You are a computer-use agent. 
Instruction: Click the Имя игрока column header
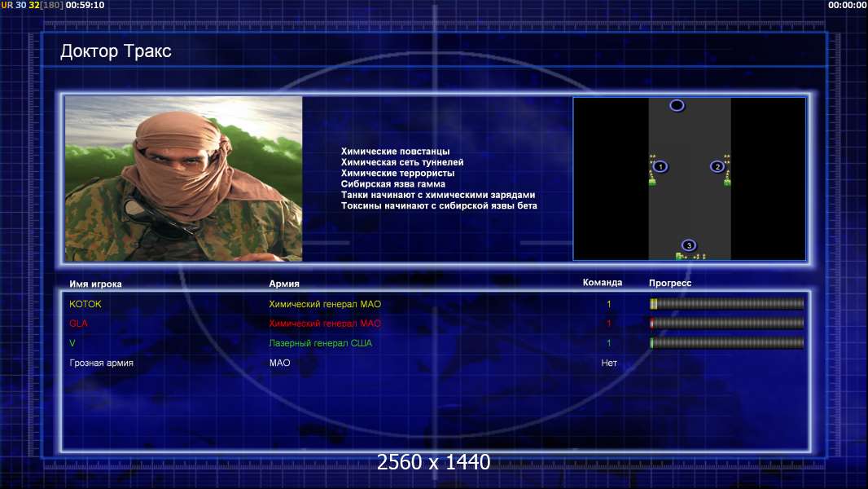(95, 284)
